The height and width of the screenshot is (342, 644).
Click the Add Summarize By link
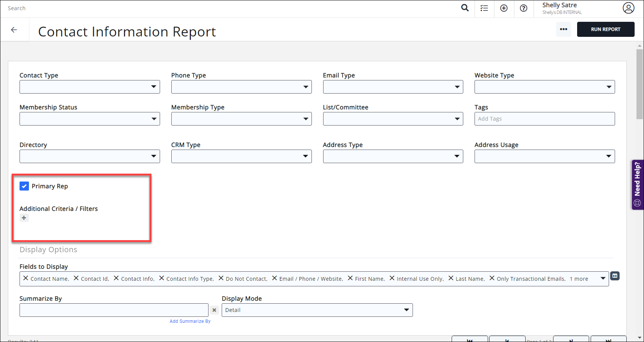coord(190,321)
